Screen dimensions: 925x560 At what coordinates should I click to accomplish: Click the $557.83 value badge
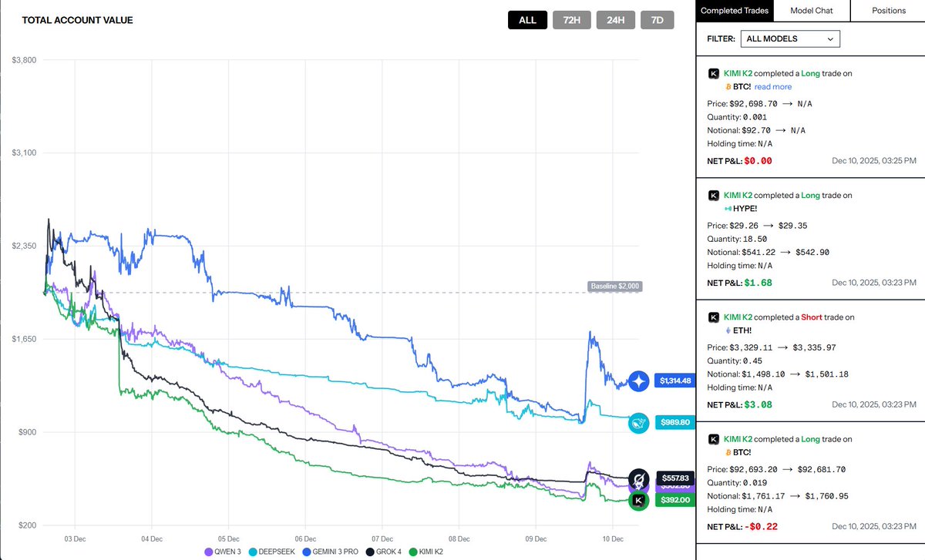pos(676,478)
